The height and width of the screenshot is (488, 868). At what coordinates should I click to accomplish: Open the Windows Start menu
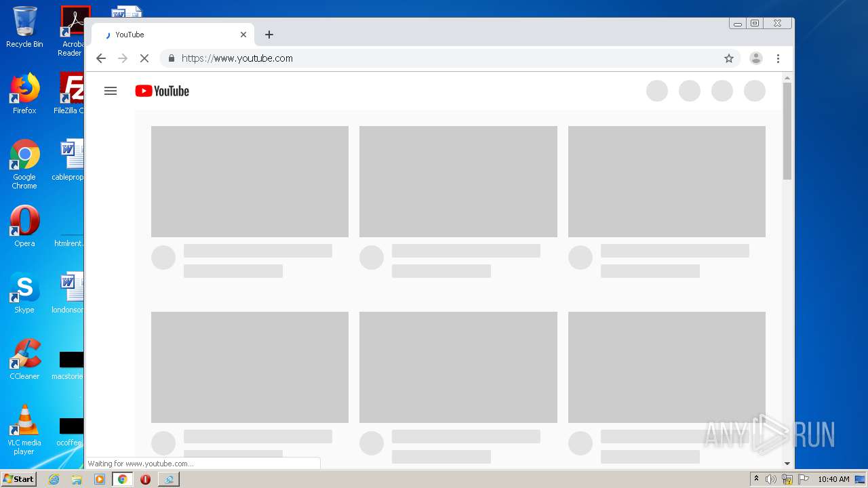(x=19, y=479)
